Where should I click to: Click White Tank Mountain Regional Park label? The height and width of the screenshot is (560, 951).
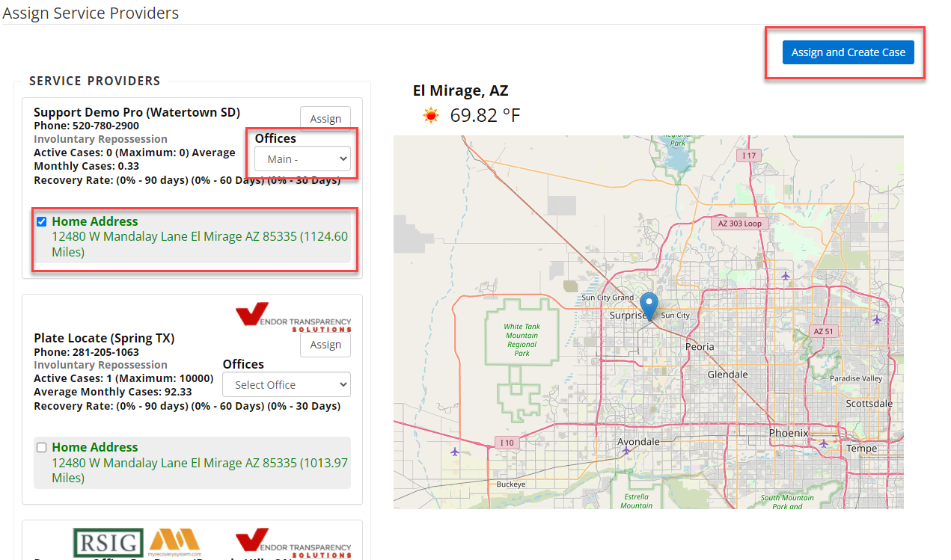(x=522, y=339)
